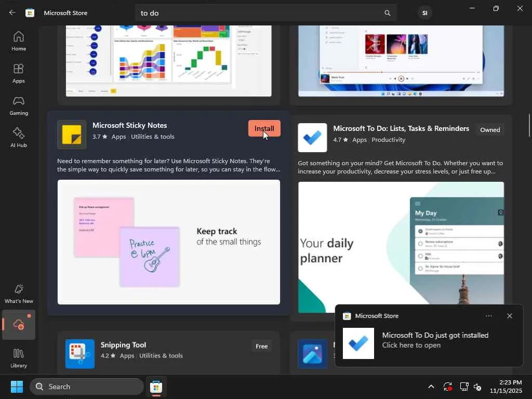Image resolution: width=532 pixels, height=399 pixels.
Task: Click the Microsoft To Do description text
Action: [x=401, y=167]
